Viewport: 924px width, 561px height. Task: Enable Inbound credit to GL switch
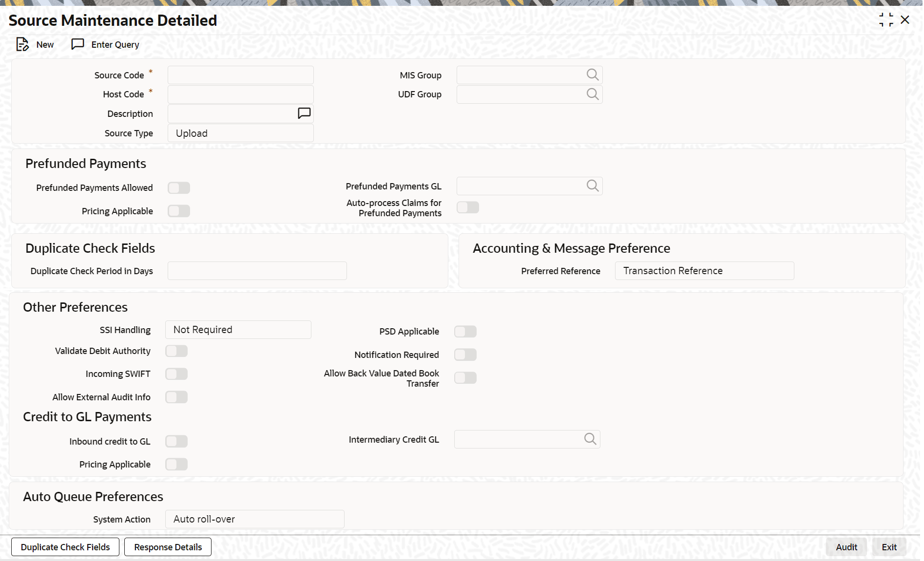tap(176, 442)
